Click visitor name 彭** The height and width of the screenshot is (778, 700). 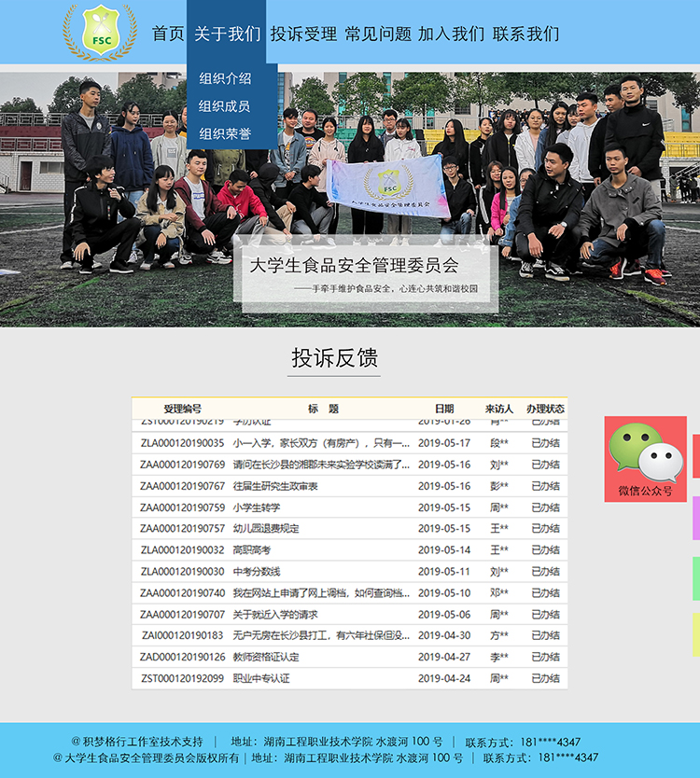click(499, 486)
